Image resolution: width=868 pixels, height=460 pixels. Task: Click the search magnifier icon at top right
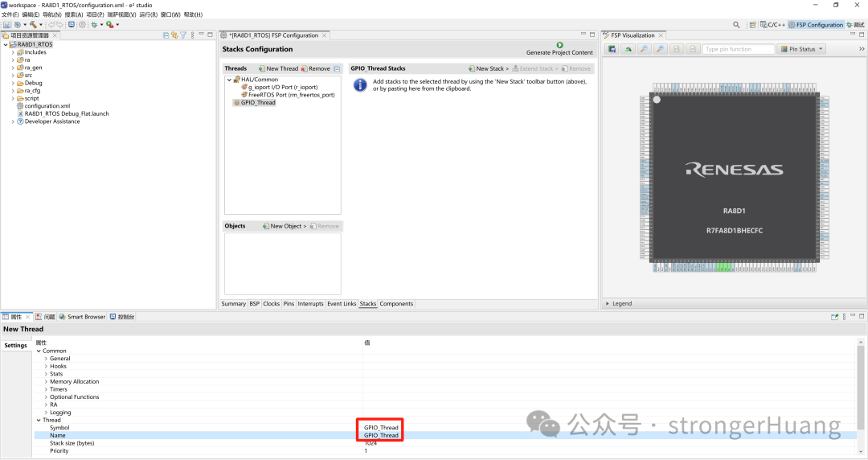pos(736,24)
